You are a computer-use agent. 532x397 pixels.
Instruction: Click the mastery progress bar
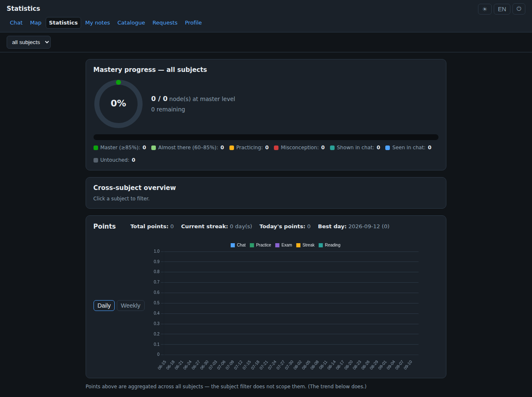pyautogui.click(x=266, y=137)
